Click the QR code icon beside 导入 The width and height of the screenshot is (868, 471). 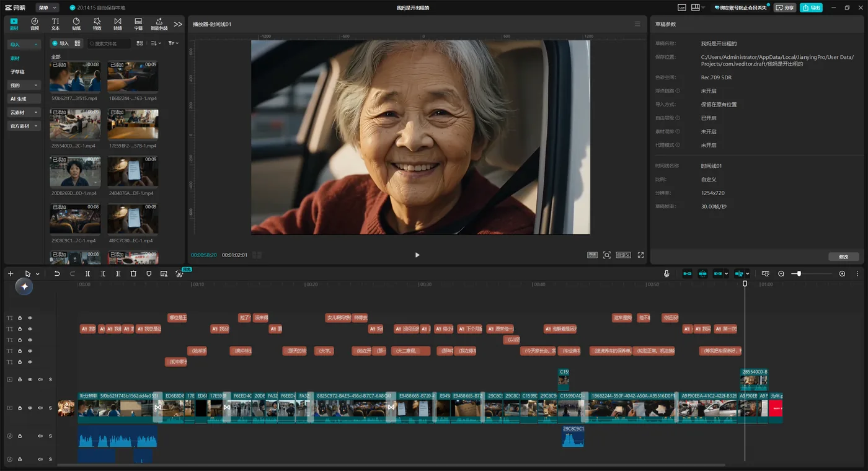77,43
